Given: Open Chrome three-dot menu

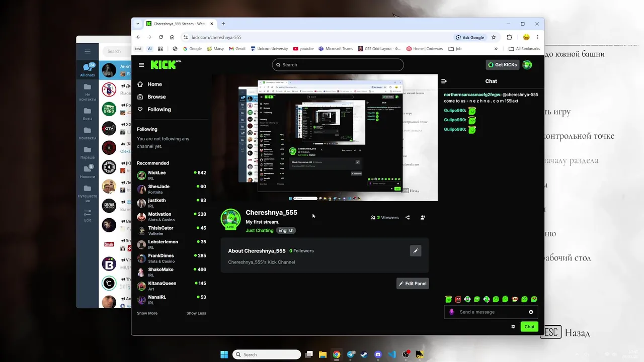Looking at the screenshot, I should coord(538,37).
